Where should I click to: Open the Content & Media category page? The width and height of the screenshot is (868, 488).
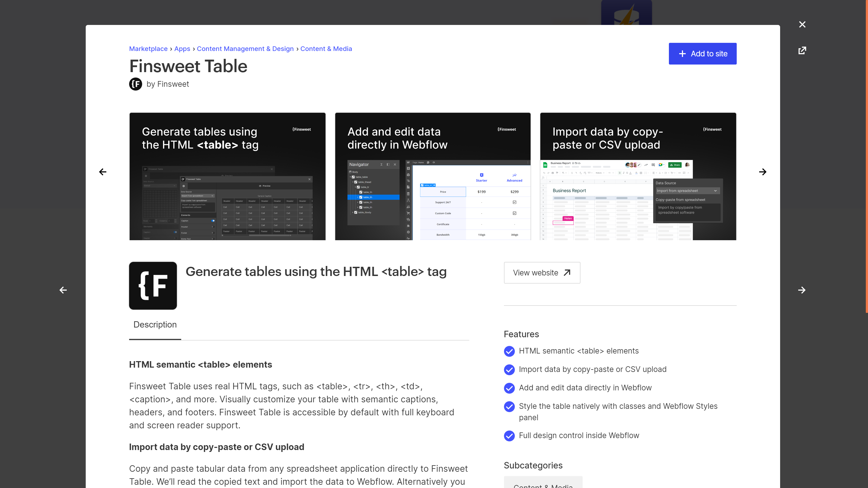coord(326,48)
